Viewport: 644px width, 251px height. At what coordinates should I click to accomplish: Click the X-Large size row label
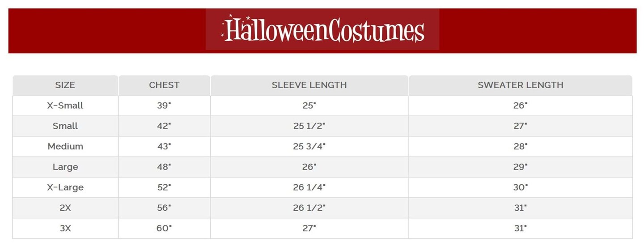[x=65, y=187]
